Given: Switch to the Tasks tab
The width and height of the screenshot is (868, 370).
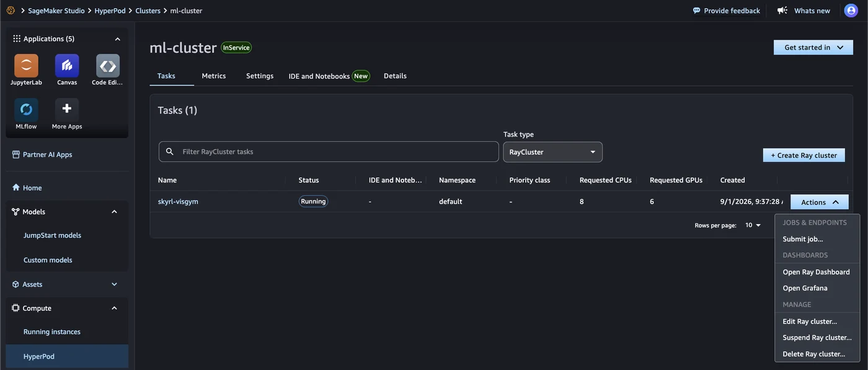Looking at the screenshot, I should point(166,76).
